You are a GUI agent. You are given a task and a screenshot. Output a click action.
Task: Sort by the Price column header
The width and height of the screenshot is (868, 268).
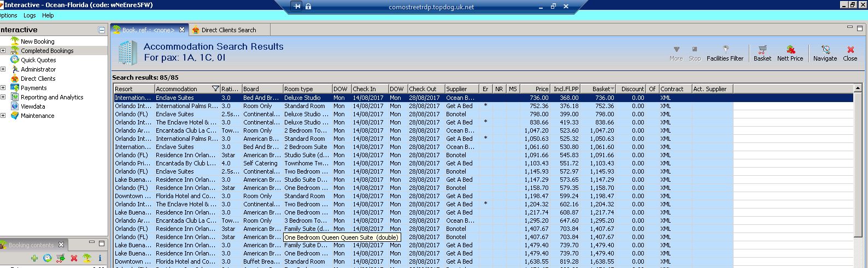535,88
